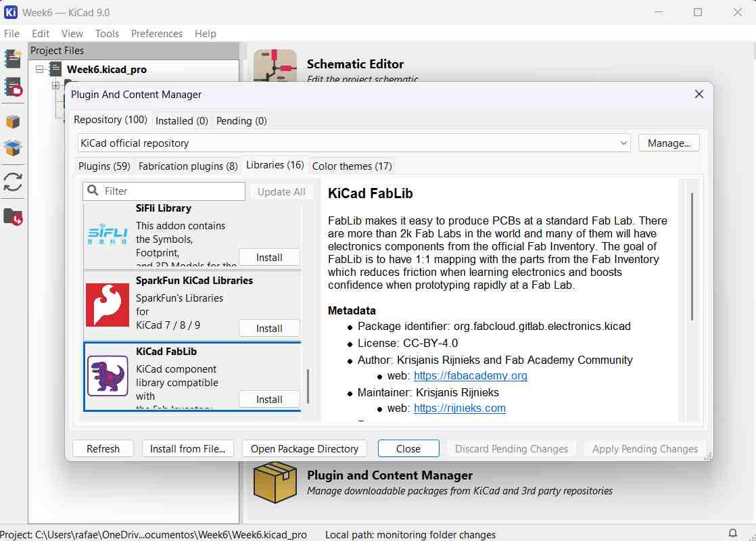Viewport: 756px width, 541px height.
Task: Open the https://rijnieks.com link
Action: pyautogui.click(x=459, y=408)
